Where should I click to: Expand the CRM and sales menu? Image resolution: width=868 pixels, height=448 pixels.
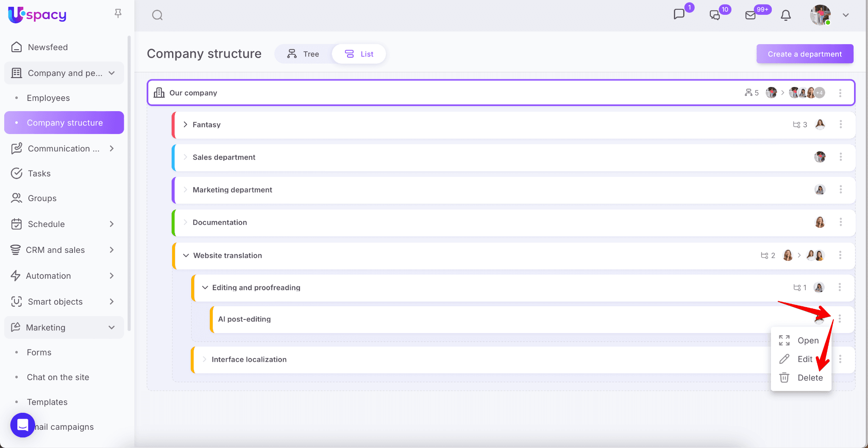(111, 250)
